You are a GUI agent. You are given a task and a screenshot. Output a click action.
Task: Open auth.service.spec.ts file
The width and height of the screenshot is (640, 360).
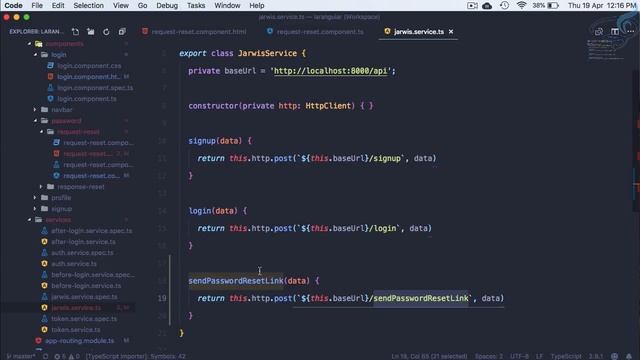(x=82, y=253)
